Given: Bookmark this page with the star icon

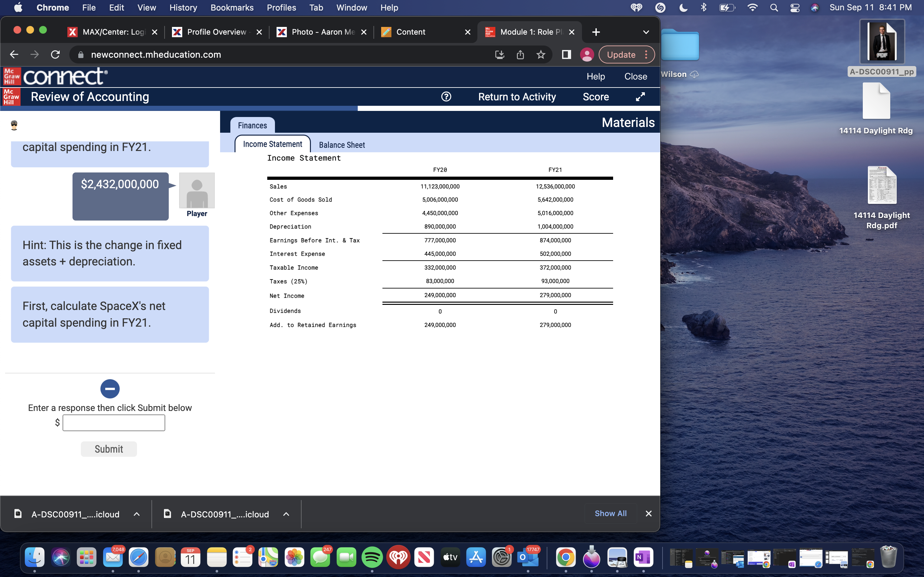Looking at the screenshot, I should pyautogui.click(x=541, y=54).
